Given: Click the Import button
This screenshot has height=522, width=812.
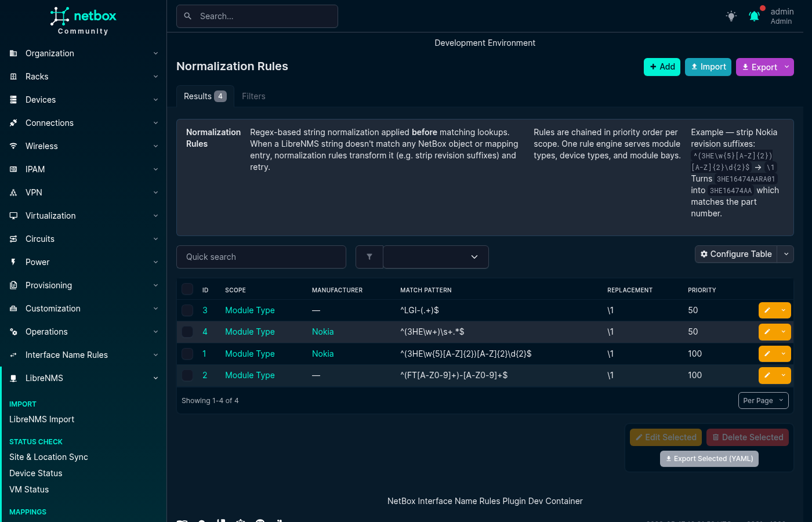Looking at the screenshot, I should [708, 67].
